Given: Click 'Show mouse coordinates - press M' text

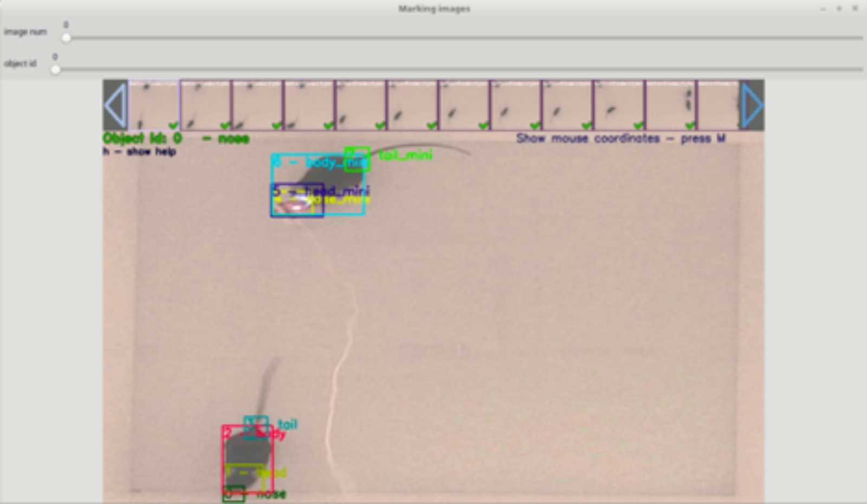Looking at the screenshot, I should point(620,139).
